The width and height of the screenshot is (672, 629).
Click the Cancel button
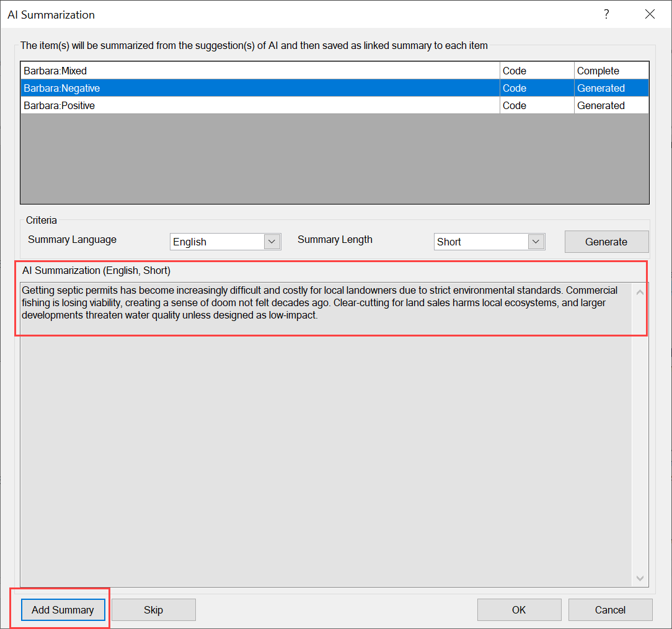point(610,610)
